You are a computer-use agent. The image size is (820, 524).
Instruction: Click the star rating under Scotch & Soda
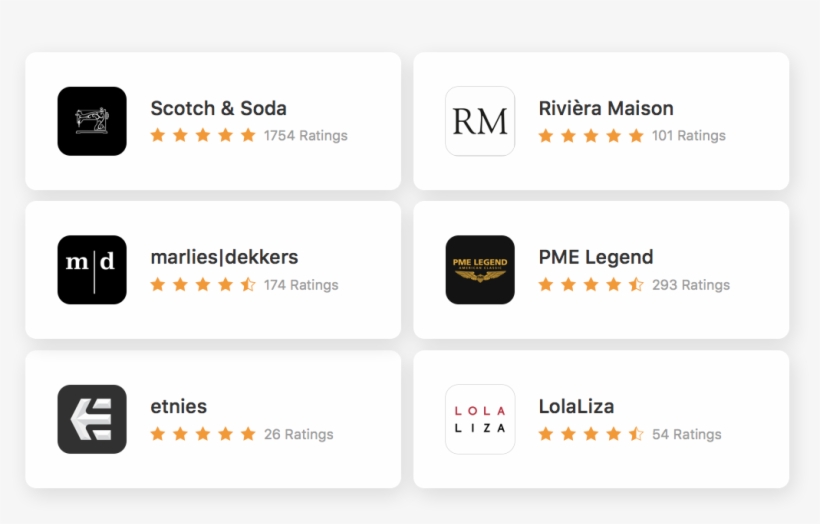203,135
